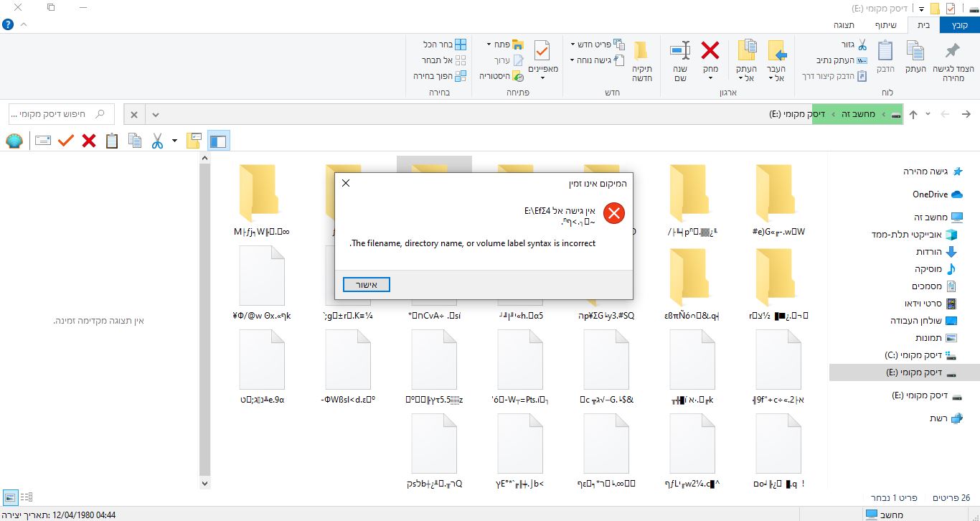Click the checkmark properties icon in the title bar

[x=951, y=9]
